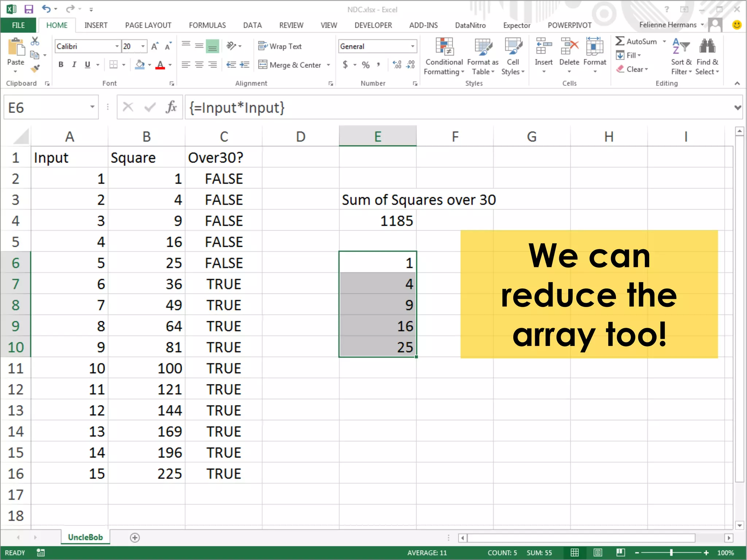The image size is (747, 560).
Task: Toggle Align Left
Action: (186, 65)
